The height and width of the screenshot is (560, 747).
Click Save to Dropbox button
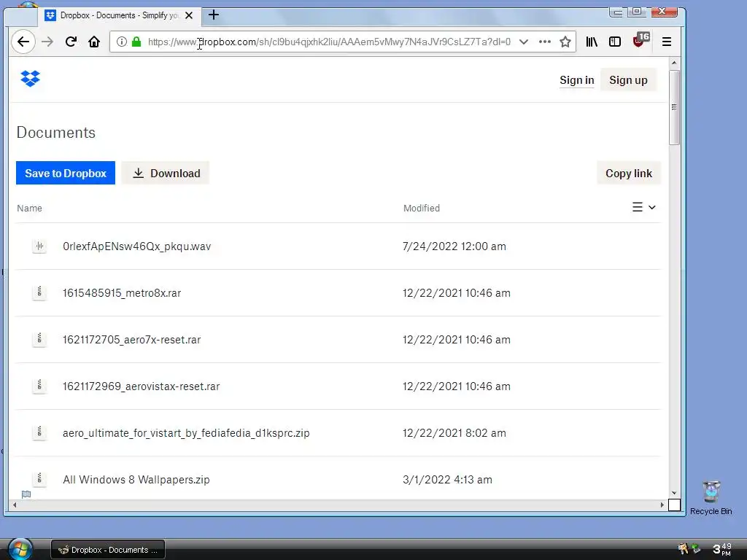(x=66, y=173)
